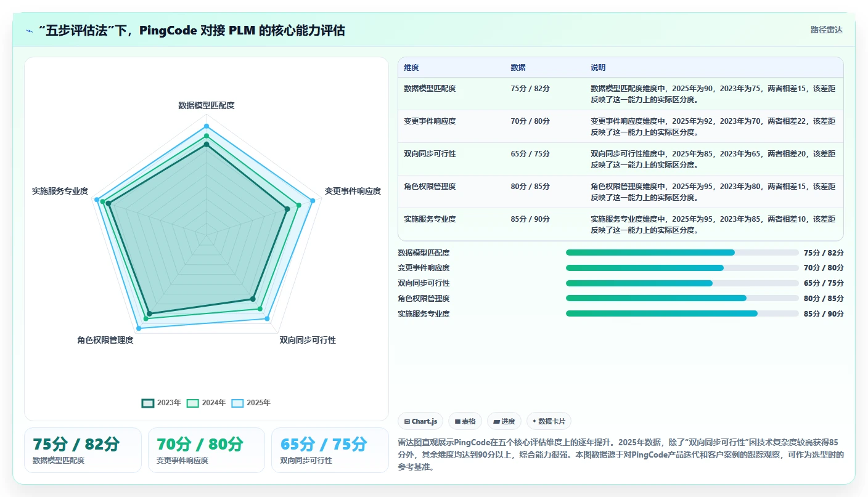
Task: Click the Chart.js chip
Action: coord(420,421)
